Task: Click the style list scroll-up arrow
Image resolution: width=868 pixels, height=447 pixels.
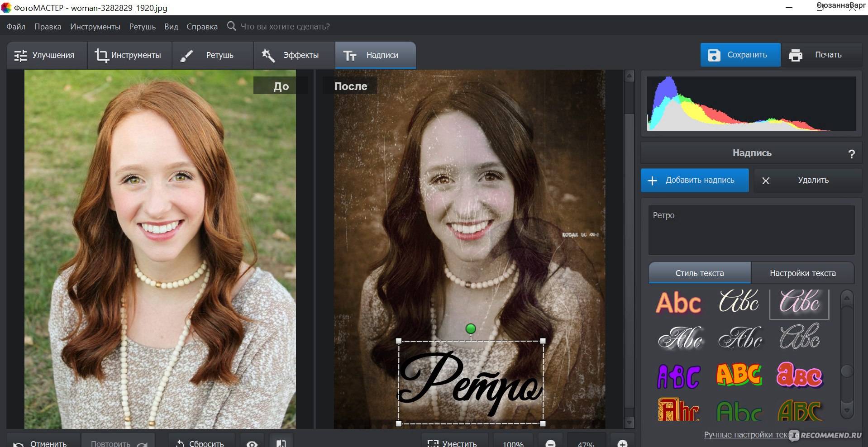Action: [x=847, y=299]
